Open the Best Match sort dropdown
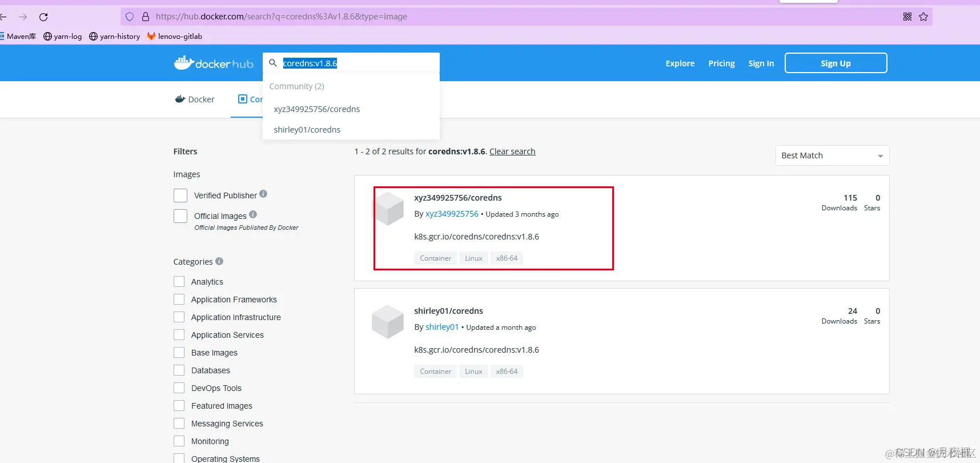 click(x=832, y=155)
